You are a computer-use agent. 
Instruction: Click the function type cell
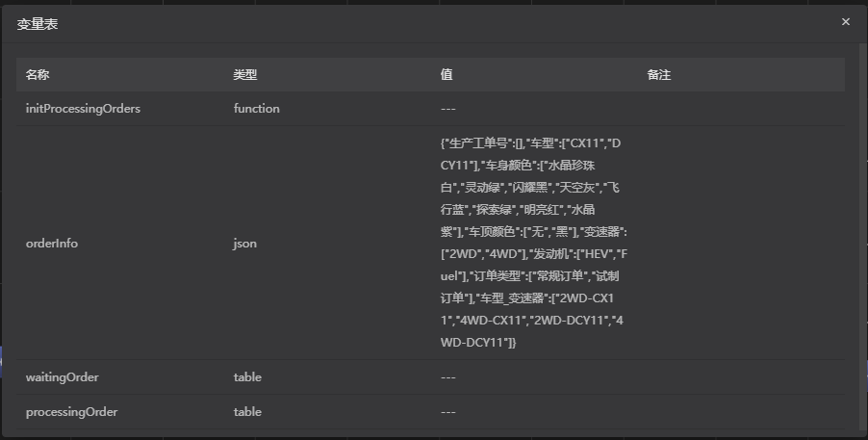[256, 109]
